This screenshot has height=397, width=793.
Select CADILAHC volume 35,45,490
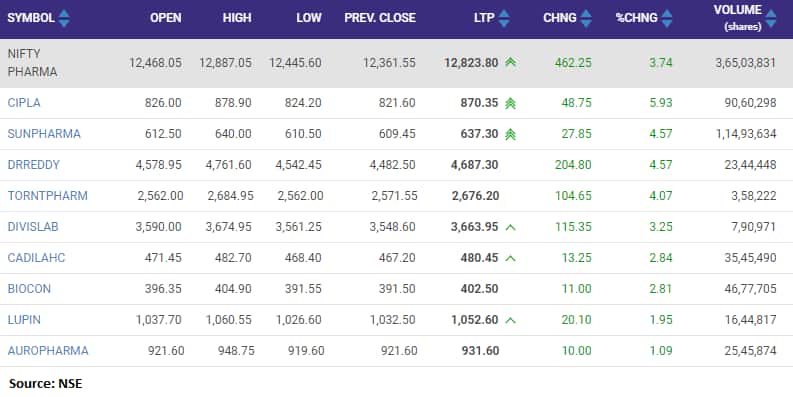point(751,258)
